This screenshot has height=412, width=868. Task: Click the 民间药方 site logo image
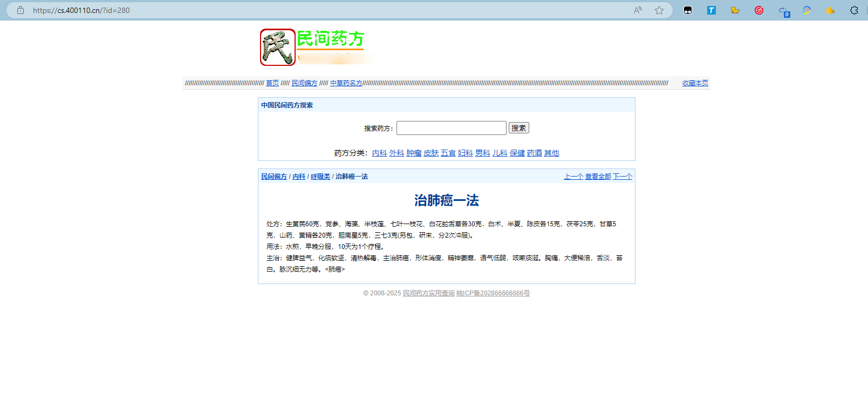coord(278,48)
